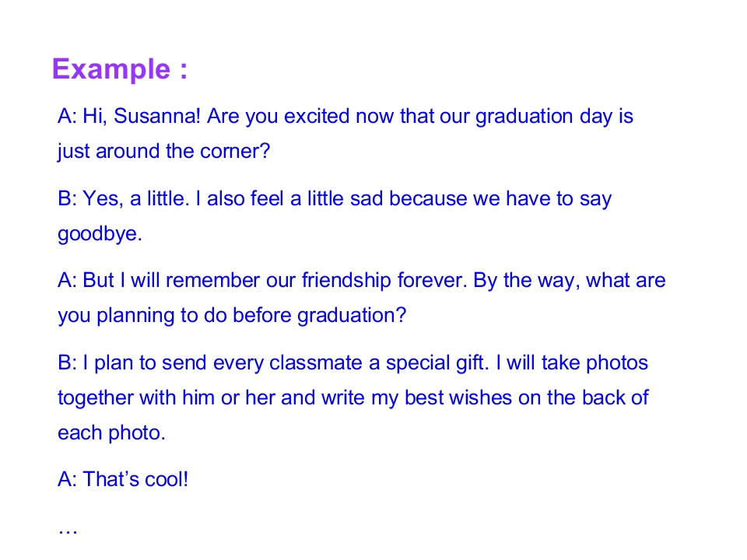Click "you planning to do before graduation?"

pyautogui.click(x=232, y=316)
